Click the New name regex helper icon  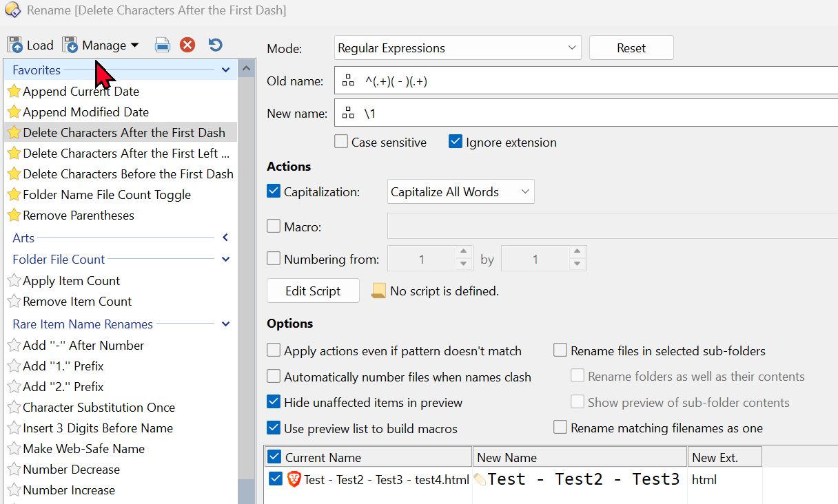tap(348, 114)
